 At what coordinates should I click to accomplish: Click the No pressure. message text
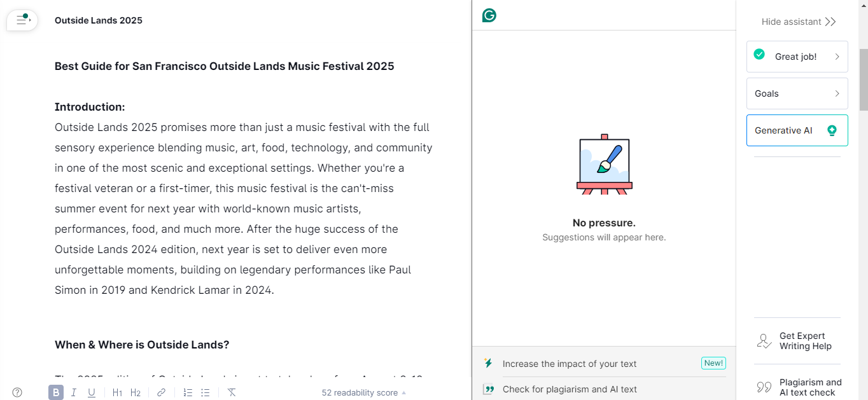click(604, 223)
